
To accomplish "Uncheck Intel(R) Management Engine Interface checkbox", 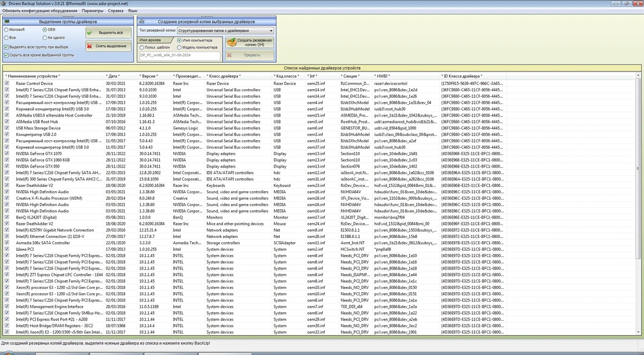I will [7, 307].
